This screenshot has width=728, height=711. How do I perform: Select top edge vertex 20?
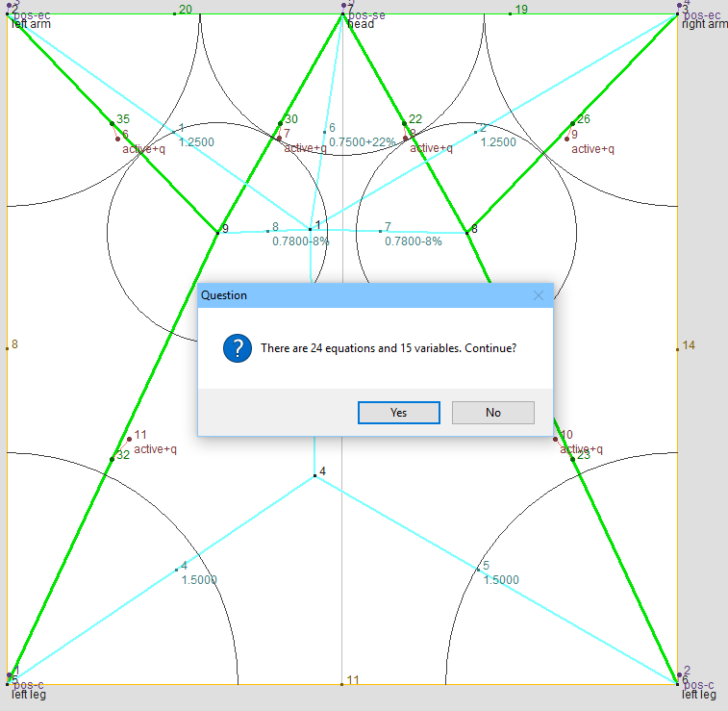click(x=175, y=13)
